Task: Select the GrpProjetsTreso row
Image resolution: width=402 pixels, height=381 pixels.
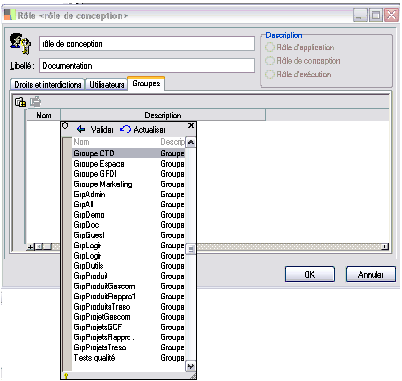Action: 129,347
